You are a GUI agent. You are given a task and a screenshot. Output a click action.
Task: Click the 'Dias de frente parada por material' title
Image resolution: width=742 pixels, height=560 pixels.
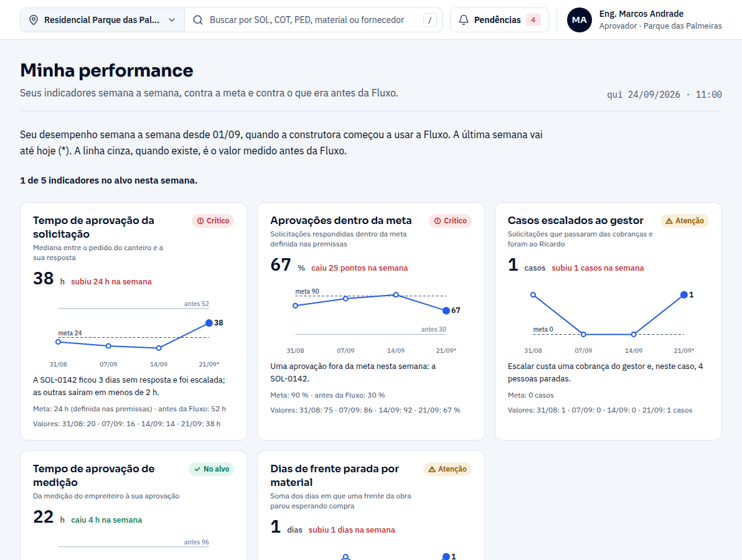coord(334,475)
